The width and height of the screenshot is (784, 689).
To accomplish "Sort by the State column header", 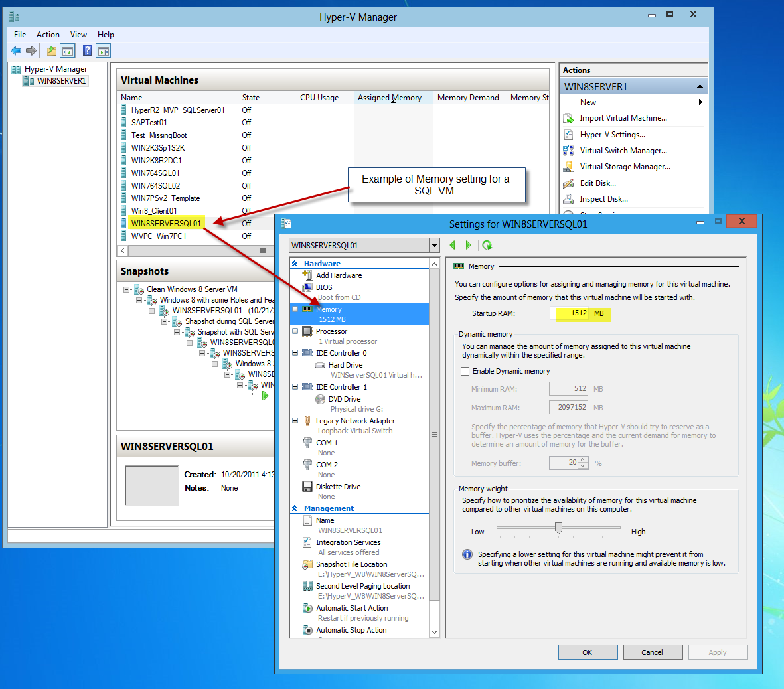I will [x=251, y=98].
